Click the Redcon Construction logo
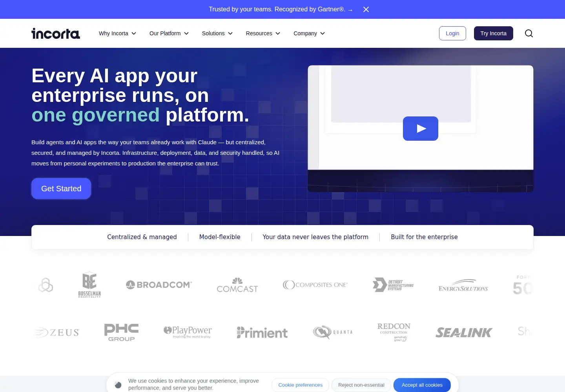The height and width of the screenshot is (392, 565). tap(394, 332)
